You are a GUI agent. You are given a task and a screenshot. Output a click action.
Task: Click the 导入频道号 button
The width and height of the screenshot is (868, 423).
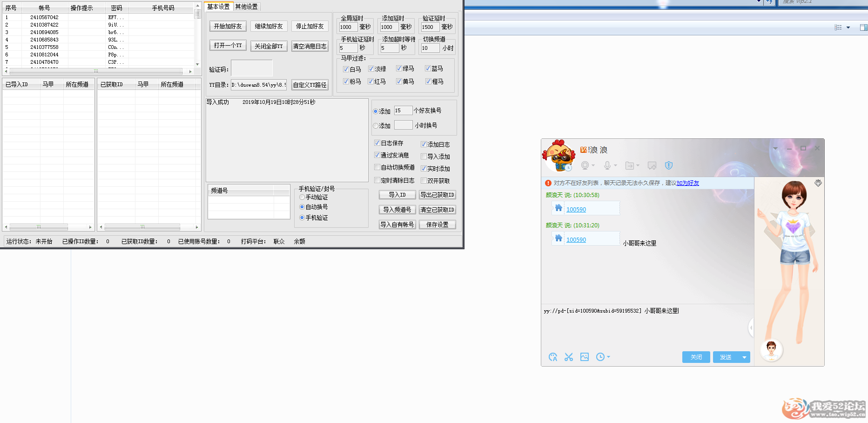(x=397, y=210)
